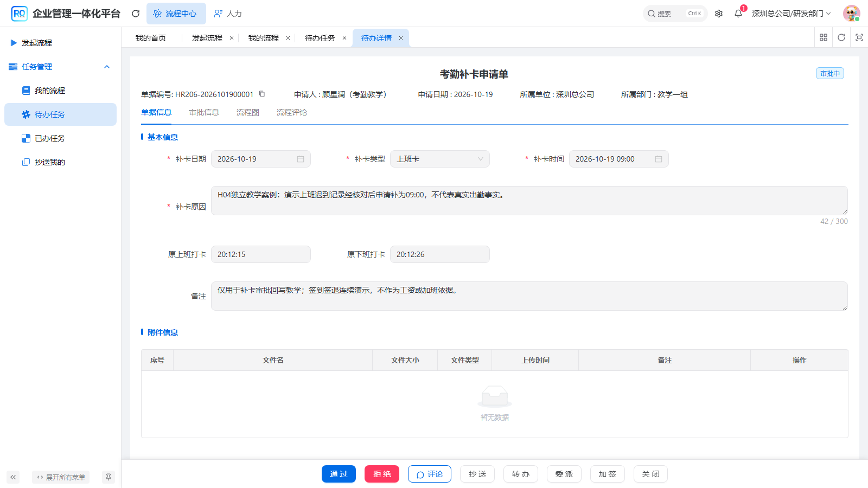
Task: Click the 抄送 button
Action: 477,474
